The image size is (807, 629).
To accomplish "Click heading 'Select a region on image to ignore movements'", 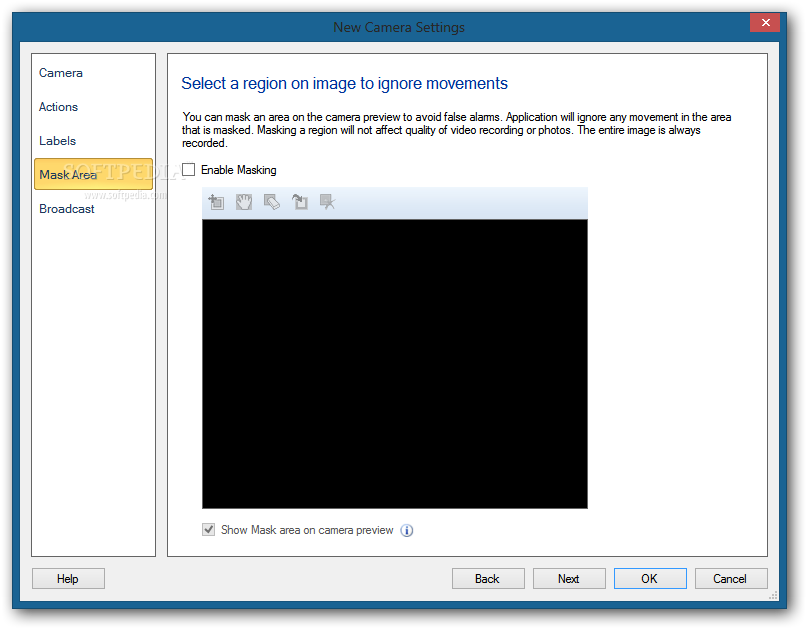I will [x=344, y=83].
